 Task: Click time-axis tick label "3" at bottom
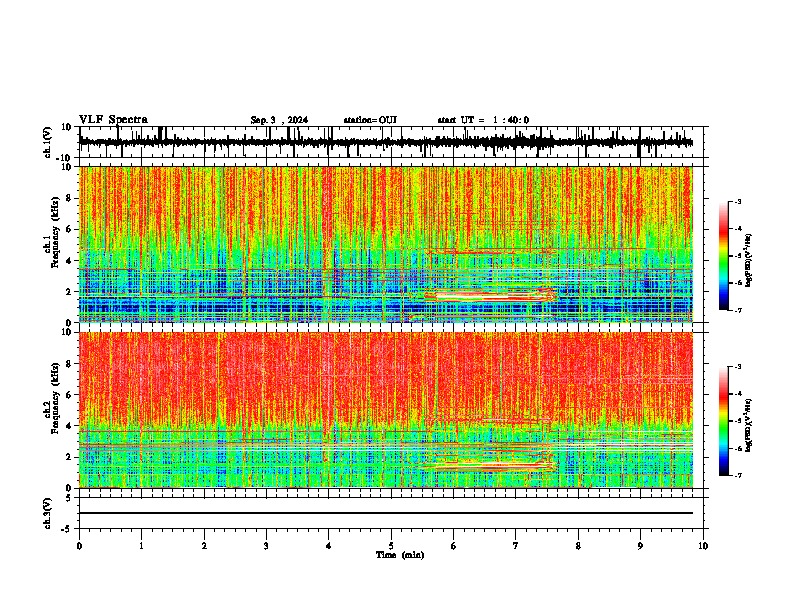(x=266, y=546)
